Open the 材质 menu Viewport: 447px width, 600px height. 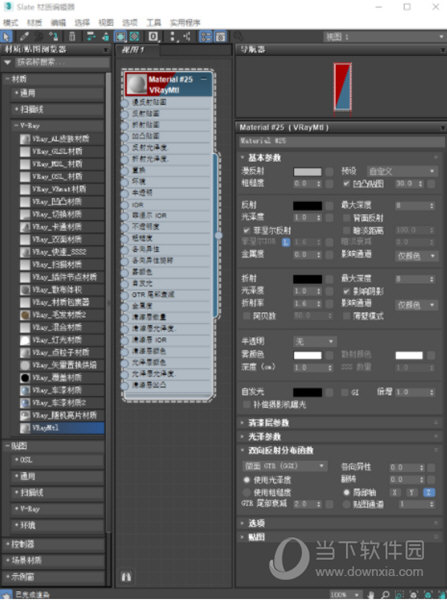click(34, 23)
